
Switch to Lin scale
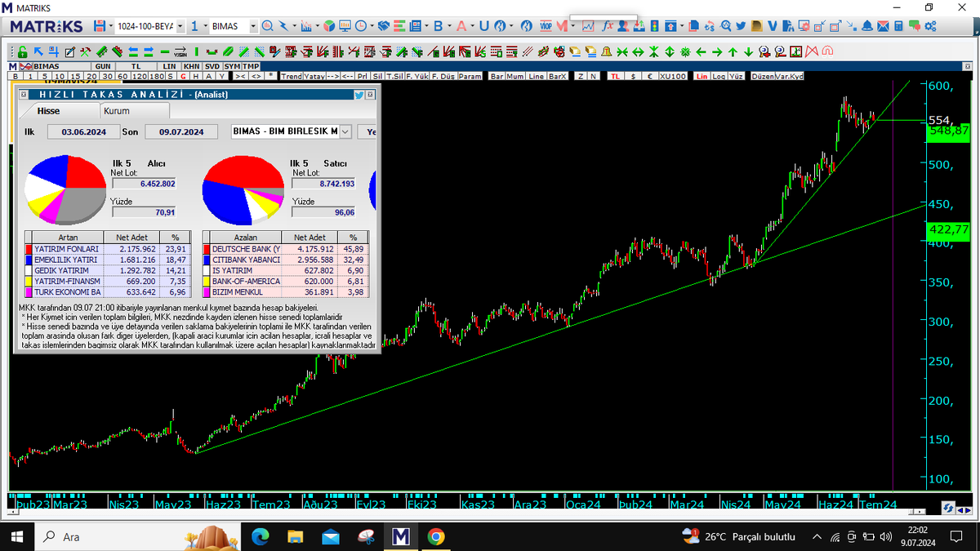702,76
